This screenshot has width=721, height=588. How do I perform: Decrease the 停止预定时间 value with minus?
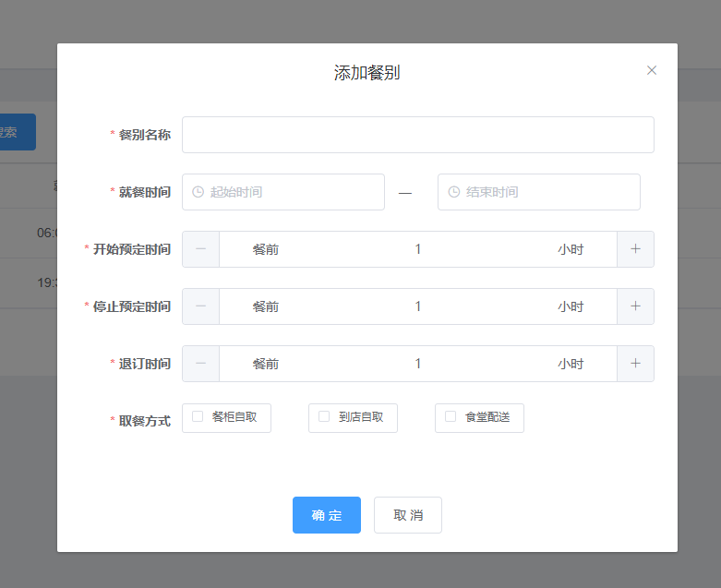(200, 306)
